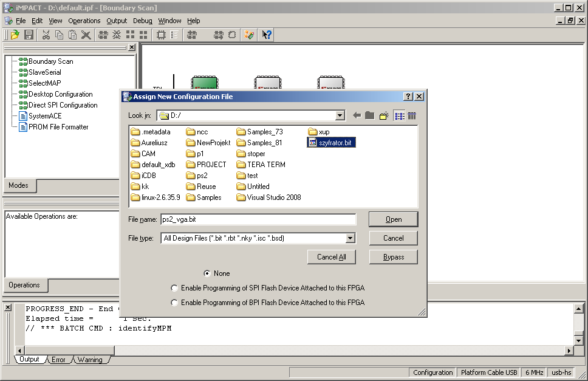588x381 pixels.
Task: Open the linux-2.6.35.9 folder
Action: pyautogui.click(x=156, y=197)
